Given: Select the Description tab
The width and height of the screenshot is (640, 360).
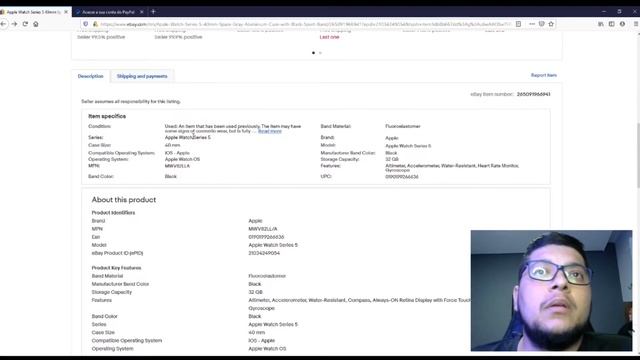Looking at the screenshot, I should [x=91, y=76].
